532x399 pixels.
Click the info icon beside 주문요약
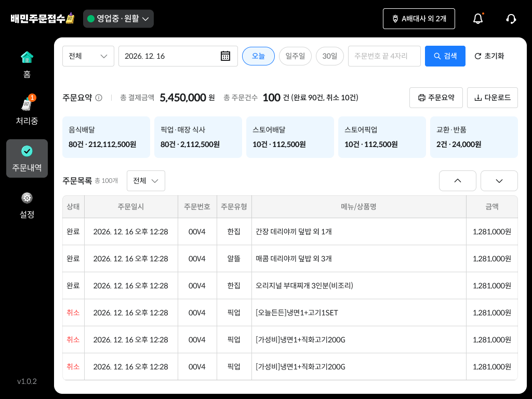(99, 98)
